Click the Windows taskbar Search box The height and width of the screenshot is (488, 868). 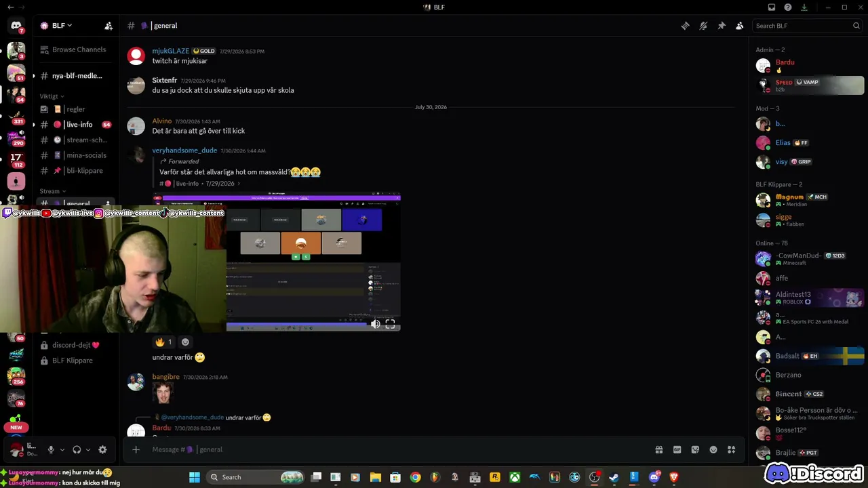(256, 477)
